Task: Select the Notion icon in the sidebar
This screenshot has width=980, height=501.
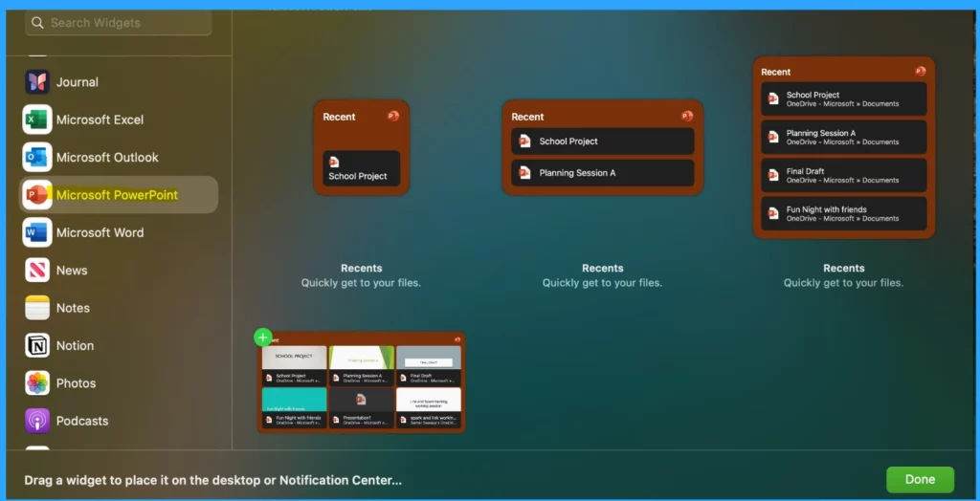Action: (x=37, y=345)
